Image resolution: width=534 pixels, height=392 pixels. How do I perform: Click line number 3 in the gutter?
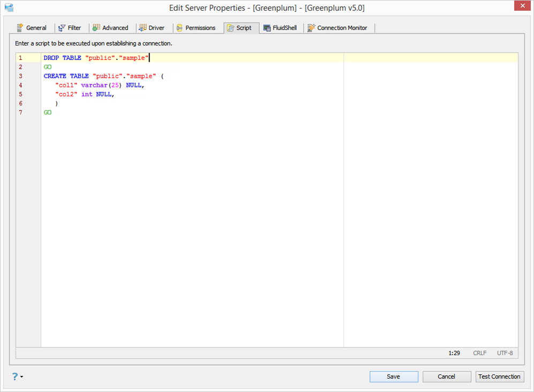click(20, 76)
